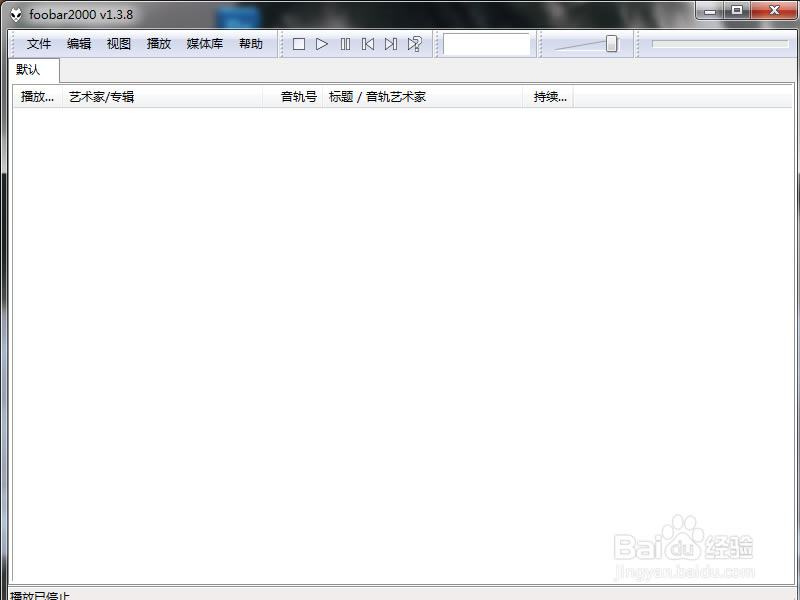This screenshot has height=600, width=800.
Task: Open the 帮助 menu
Action: (x=251, y=44)
